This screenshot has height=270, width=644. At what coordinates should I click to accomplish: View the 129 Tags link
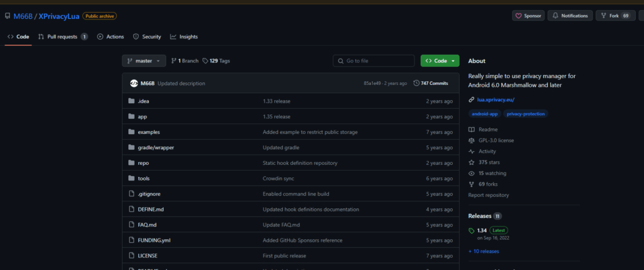point(216,61)
